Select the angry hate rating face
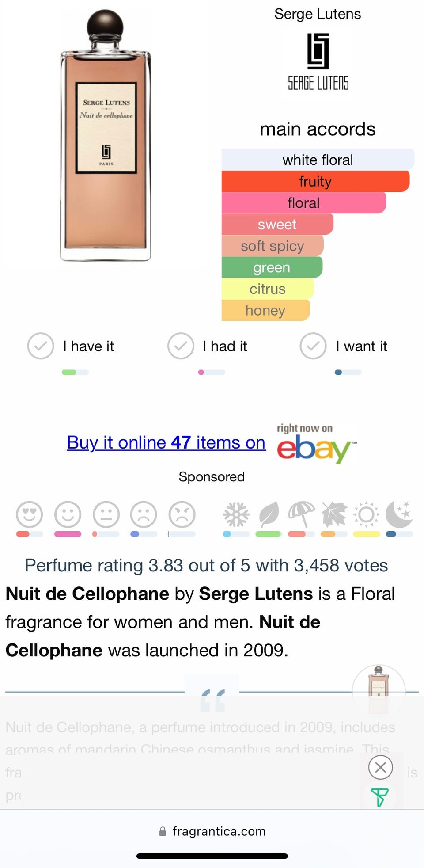 tap(182, 514)
